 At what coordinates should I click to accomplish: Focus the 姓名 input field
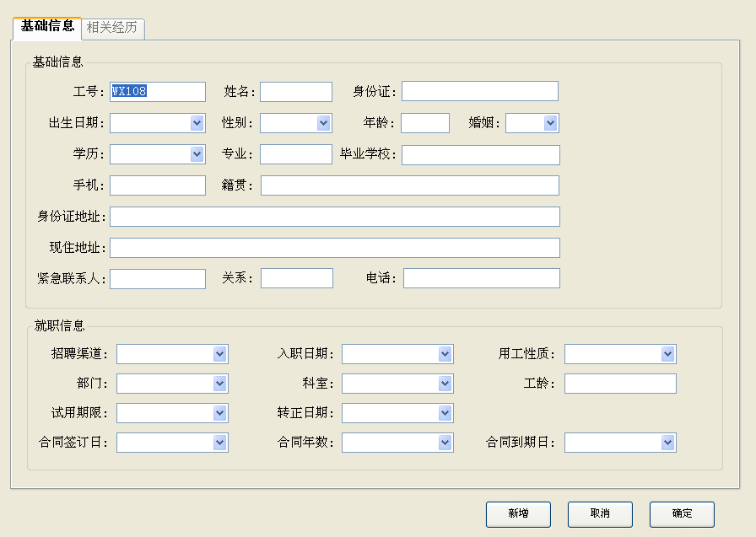click(x=296, y=92)
